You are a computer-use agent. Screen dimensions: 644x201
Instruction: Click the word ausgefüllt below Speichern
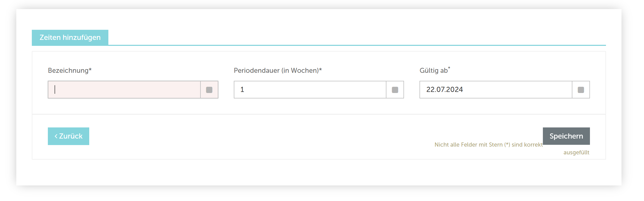pos(576,152)
